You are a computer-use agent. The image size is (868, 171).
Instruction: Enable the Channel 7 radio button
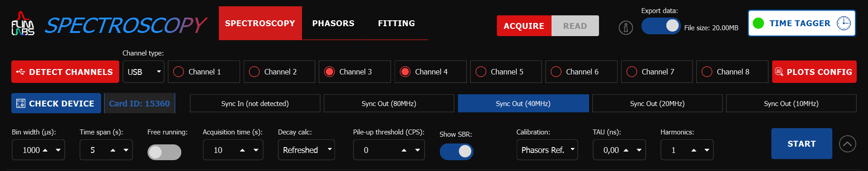(632, 72)
